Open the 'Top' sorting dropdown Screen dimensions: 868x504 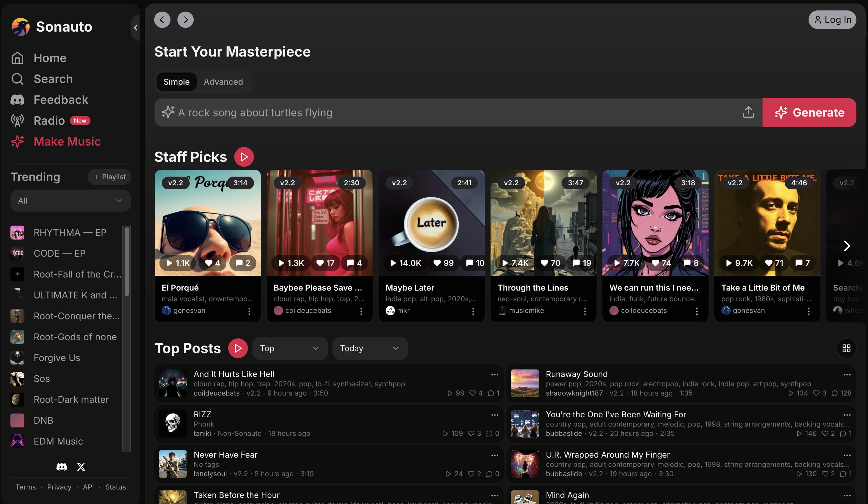point(289,348)
